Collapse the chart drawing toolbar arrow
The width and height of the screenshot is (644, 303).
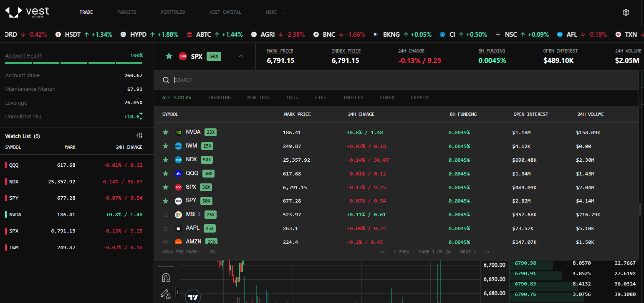pos(177,292)
